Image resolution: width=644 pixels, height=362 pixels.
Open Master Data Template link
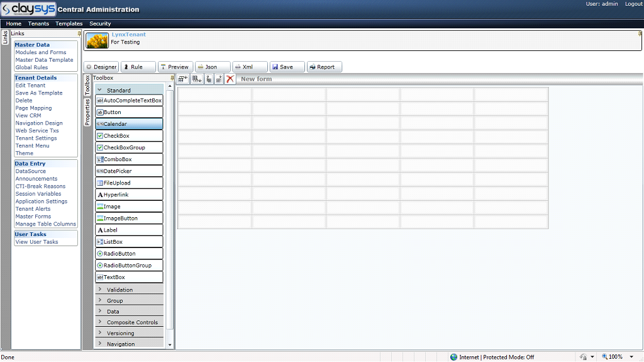(x=44, y=60)
